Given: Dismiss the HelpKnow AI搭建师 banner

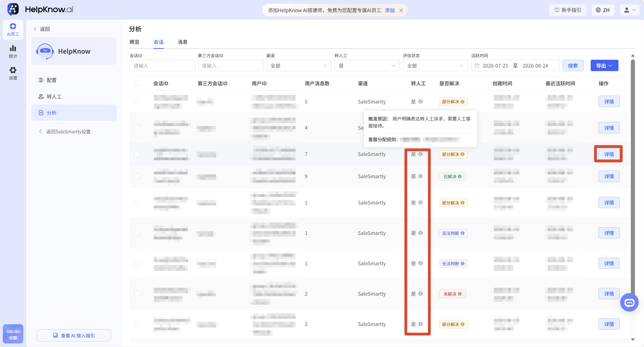Looking at the screenshot, I should (401, 10).
